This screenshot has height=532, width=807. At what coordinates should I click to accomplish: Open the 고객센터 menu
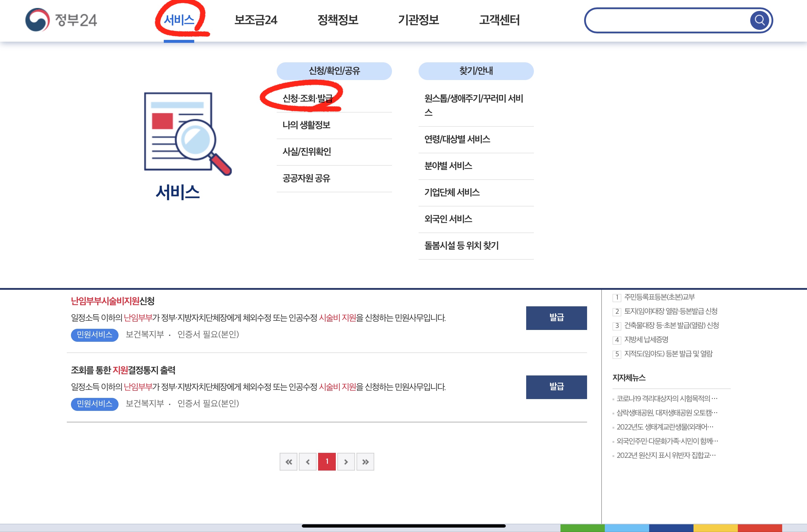point(500,20)
